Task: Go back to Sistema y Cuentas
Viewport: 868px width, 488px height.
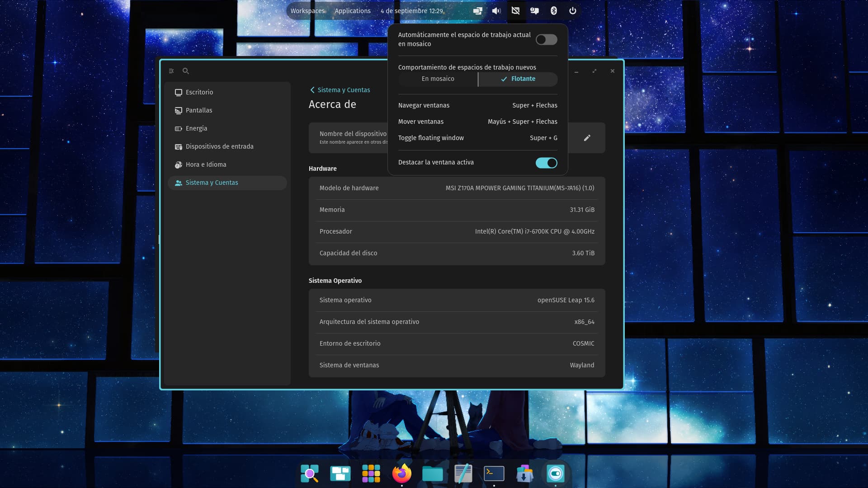Action: click(x=340, y=90)
